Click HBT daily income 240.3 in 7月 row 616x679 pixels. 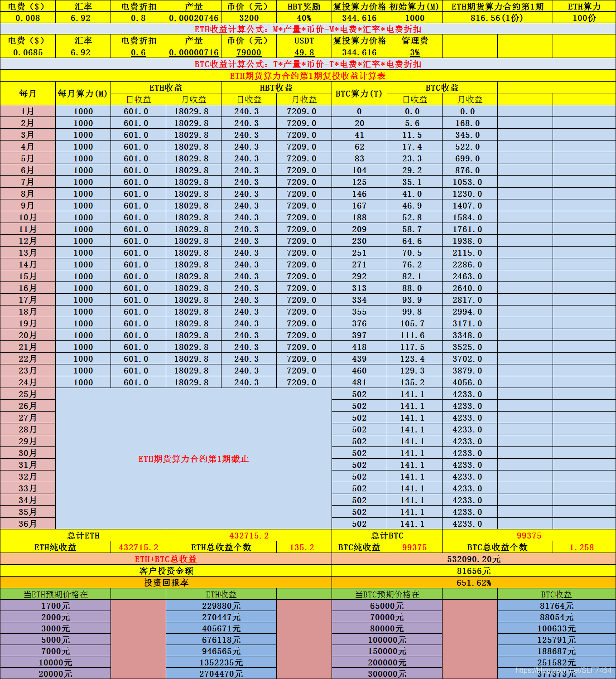tap(249, 182)
